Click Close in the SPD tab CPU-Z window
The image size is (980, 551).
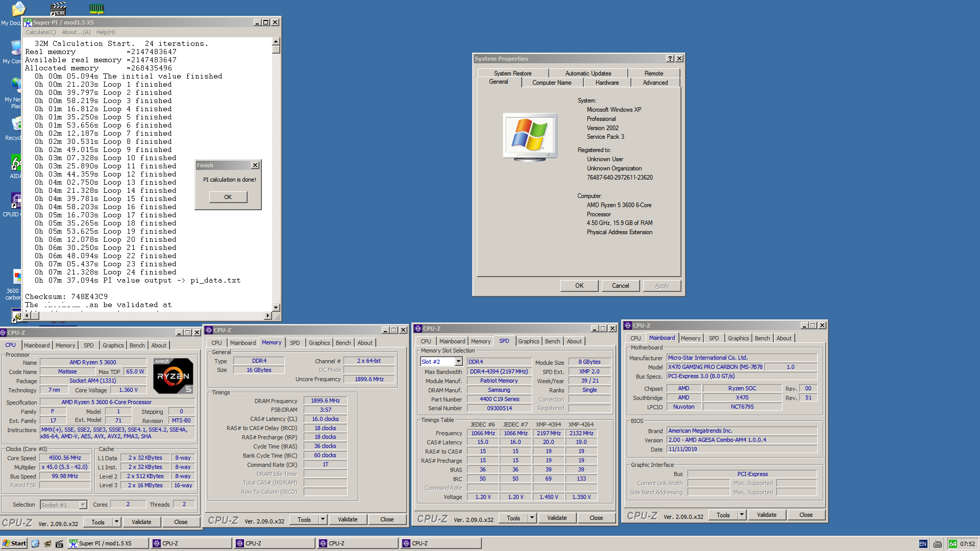(x=596, y=518)
